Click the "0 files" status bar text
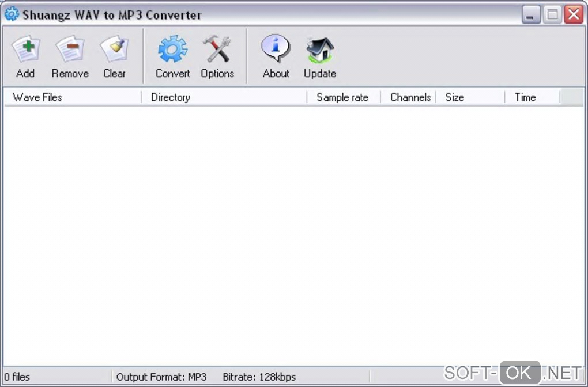 point(17,377)
